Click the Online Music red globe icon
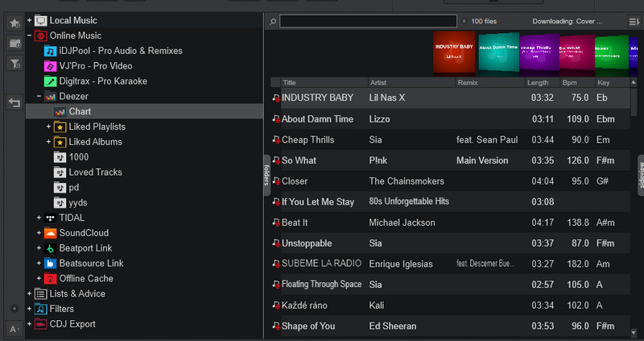This screenshot has height=341, width=644. [40, 35]
